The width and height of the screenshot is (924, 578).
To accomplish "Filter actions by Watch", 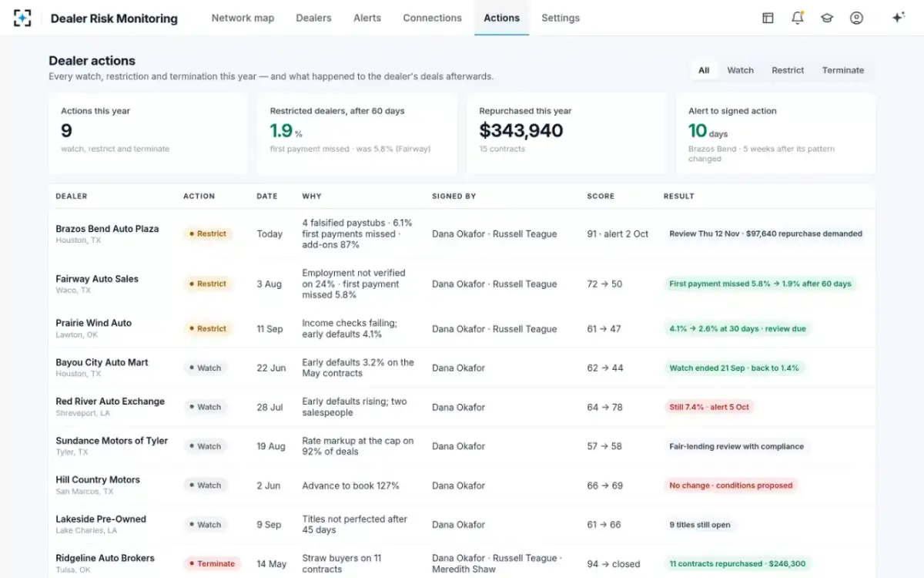I will point(741,70).
